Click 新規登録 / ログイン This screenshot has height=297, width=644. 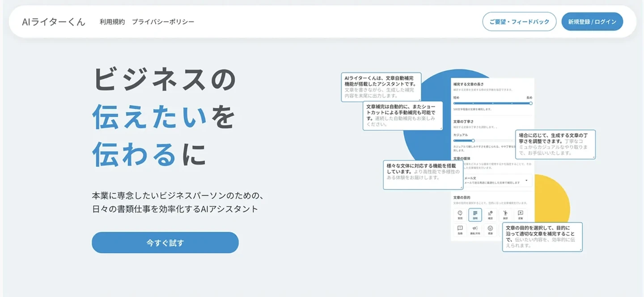point(592,21)
